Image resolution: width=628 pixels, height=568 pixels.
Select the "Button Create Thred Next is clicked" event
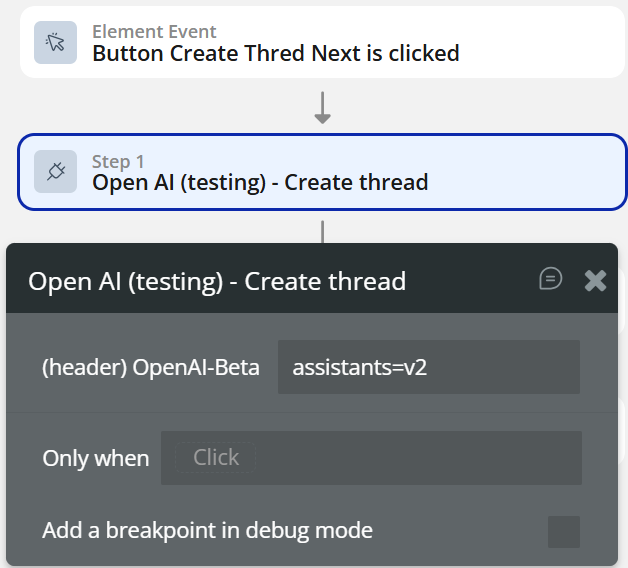tap(275, 53)
